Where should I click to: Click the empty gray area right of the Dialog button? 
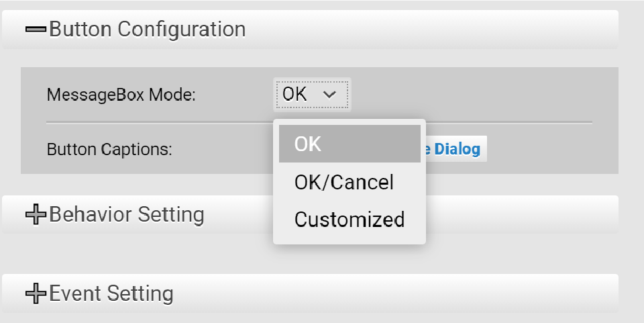pyautogui.click(x=550, y=148)
